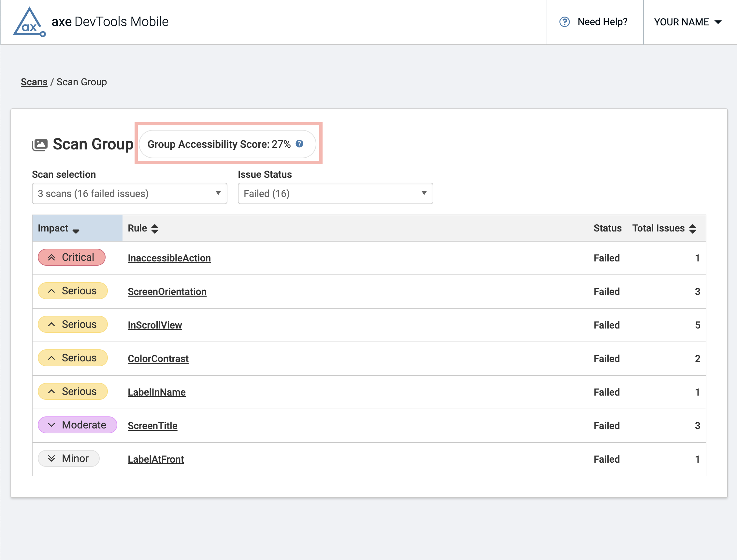Open the Issue Status dropdown
This screenshot has height=560, width=737.
point(335,193)
